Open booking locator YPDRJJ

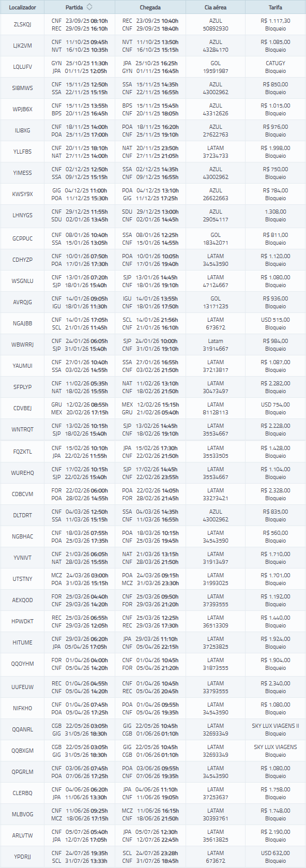tap(22, 857)
